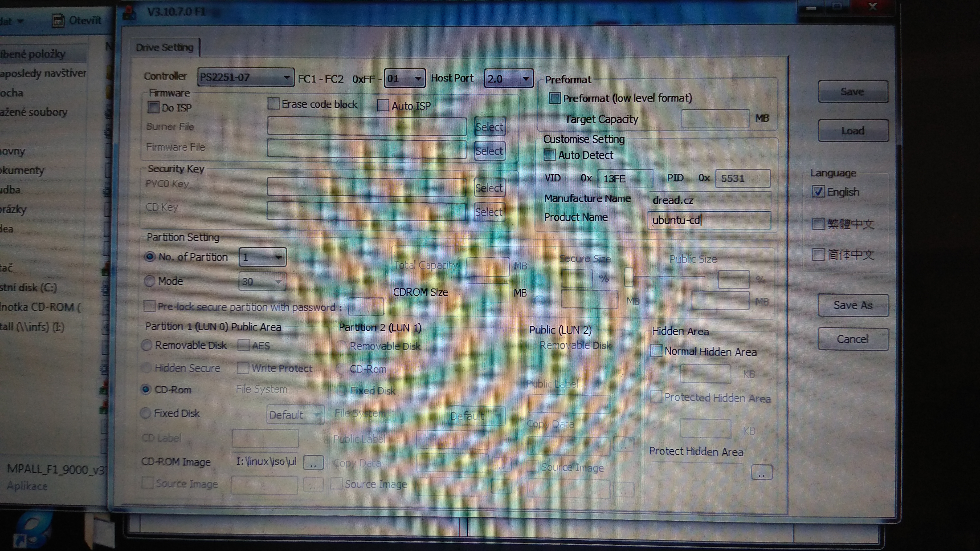Click the Save button
The image size is (980, 551).
(853, 92)
